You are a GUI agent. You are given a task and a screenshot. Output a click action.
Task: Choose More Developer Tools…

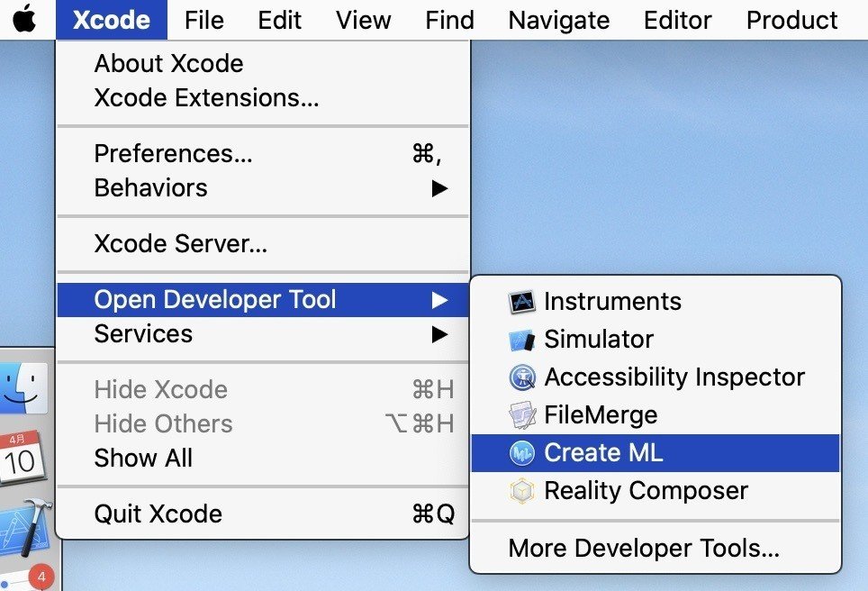click(644, 548)
